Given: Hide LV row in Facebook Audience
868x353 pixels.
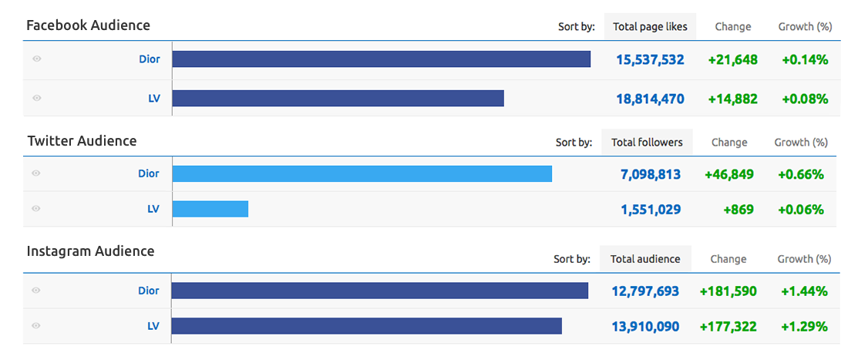Looking at the screenshot, I should pyautogui.click(x=37, y=99).
